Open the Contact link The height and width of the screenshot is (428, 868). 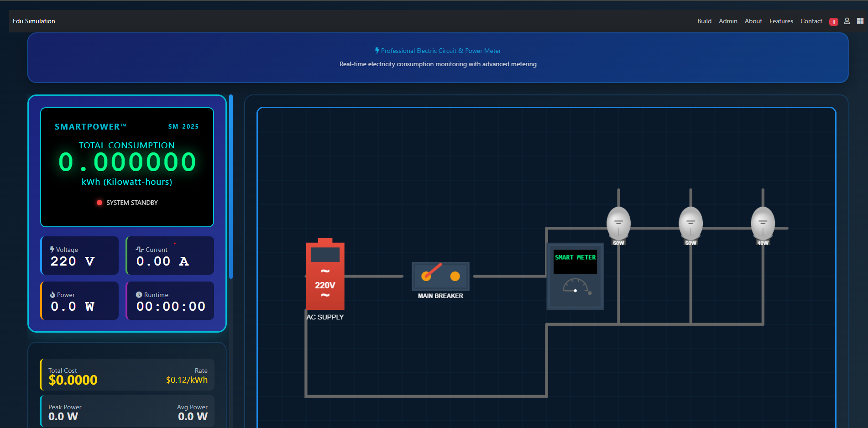(811, 21)
